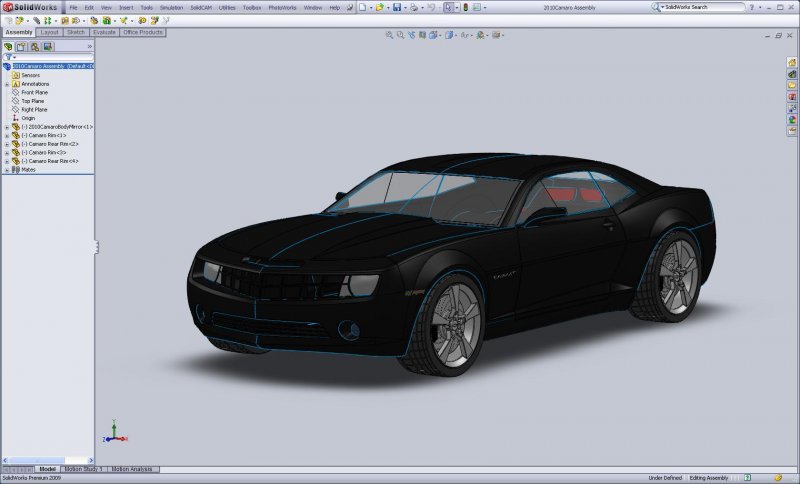800x484 pixels.
Task: Open the dropdown arrow next to New
Action: click(x=370, y=8)
